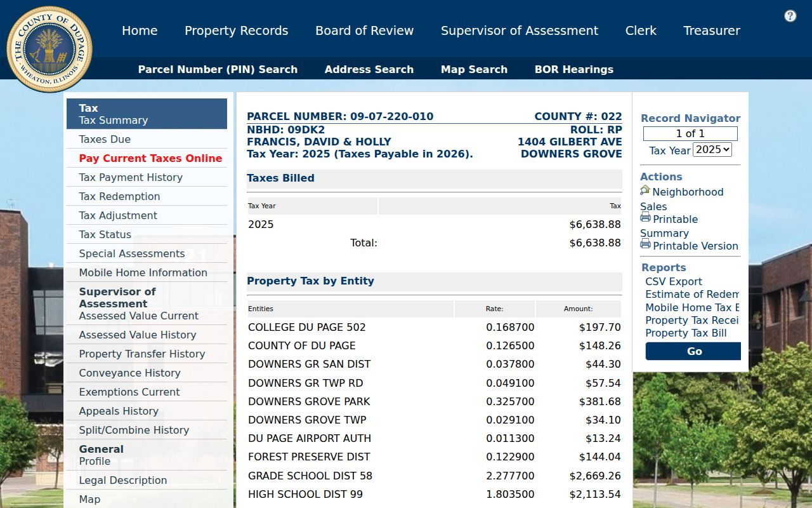This screenshot has width=812, height=508.
Task: Open the Home menu
Action: [x=140, y=30]
